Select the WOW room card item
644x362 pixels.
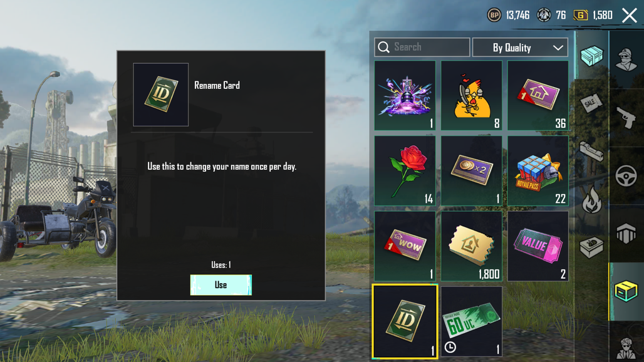pyautogui.click(x=405, y=246)
